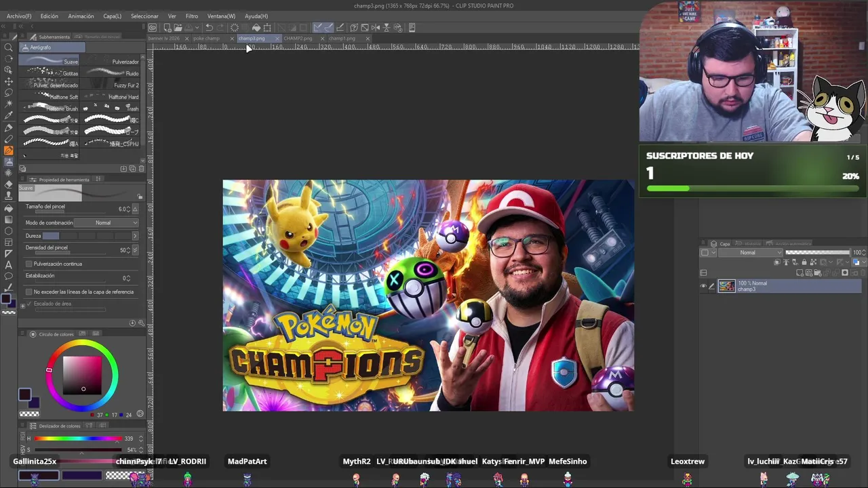This screenshot has width=868, height=488.
Task: Open the Ventana menu
Action: 221,16
